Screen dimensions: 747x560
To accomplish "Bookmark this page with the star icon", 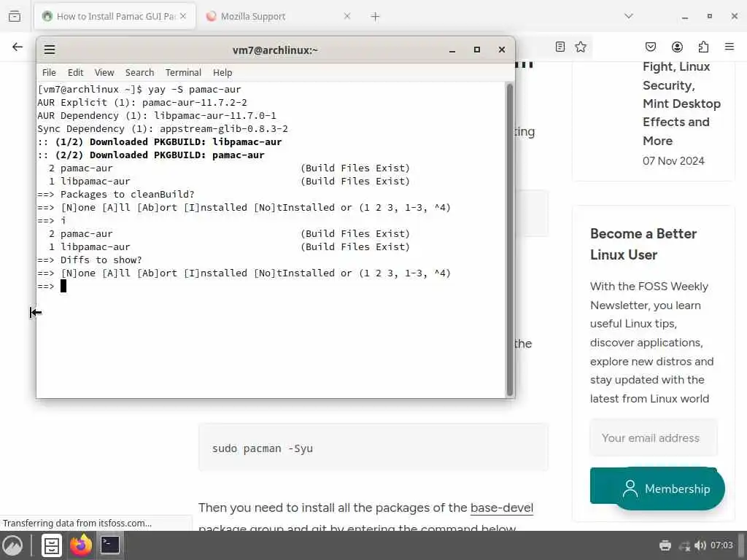I will coord(580,47).
